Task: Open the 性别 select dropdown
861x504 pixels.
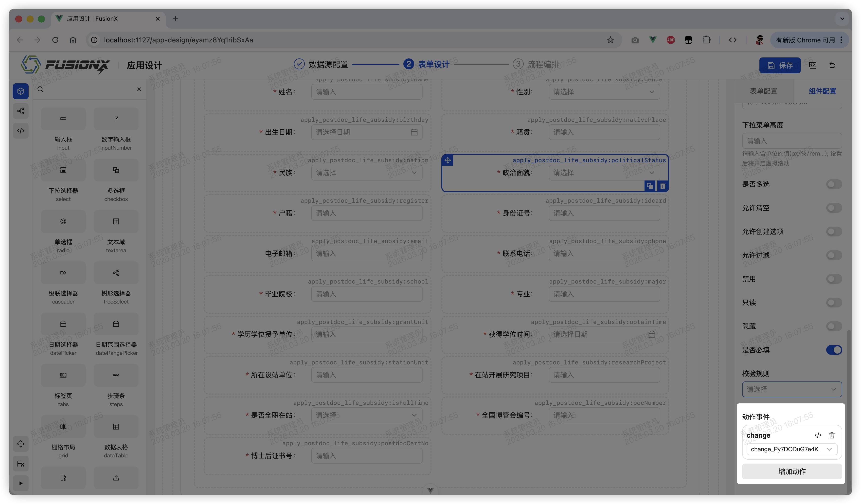Action: (604, 91)
